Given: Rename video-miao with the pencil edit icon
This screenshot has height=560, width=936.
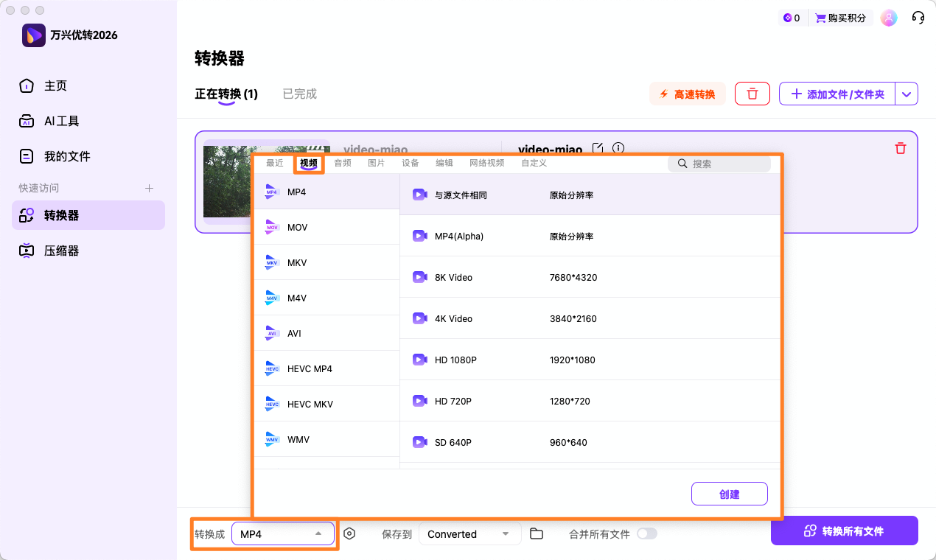Looking at the screenshot, I should point(599,148).
